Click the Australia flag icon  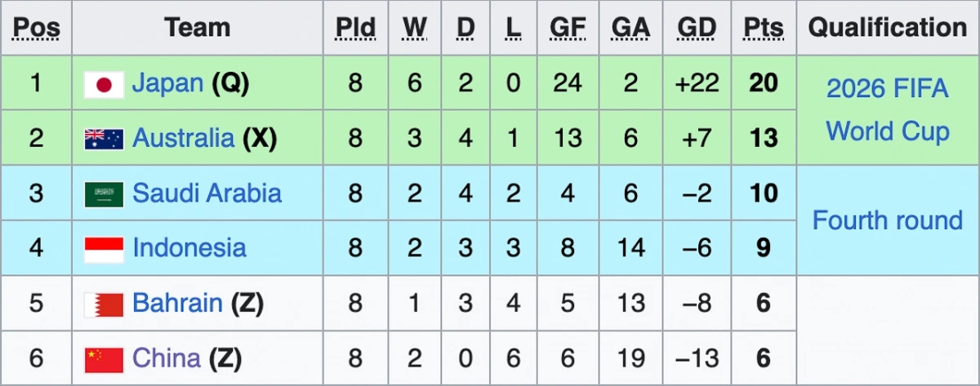104,140
